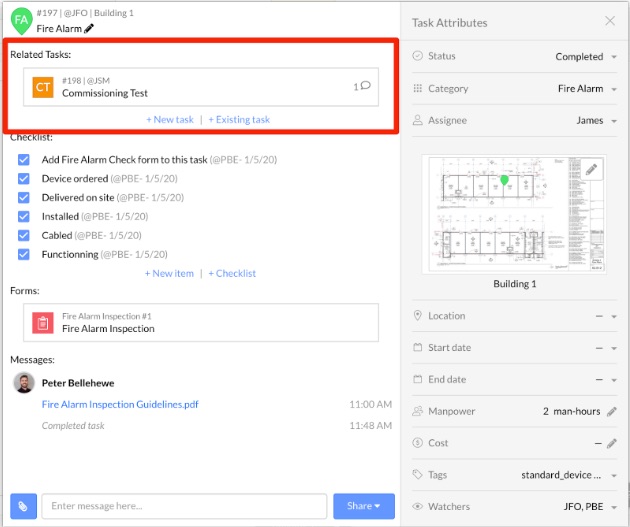Open Fire Alarm Inspection Guidelines.pdf link
Image resolution: width=630 pixels, height=527 pixels.
(x=120, y=404)
